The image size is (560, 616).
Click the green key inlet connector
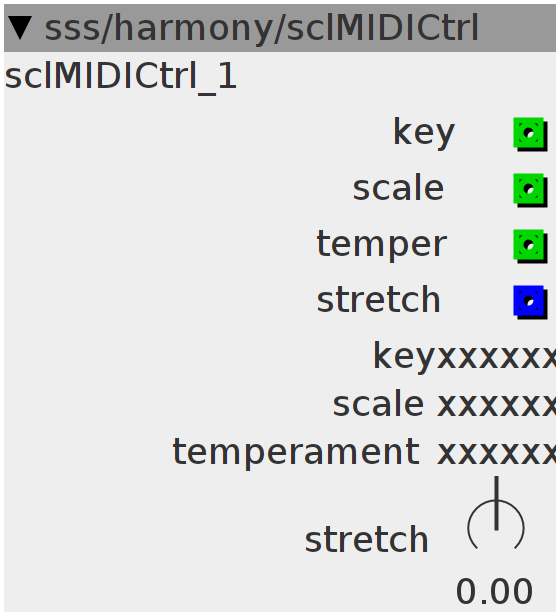point(530,134)
